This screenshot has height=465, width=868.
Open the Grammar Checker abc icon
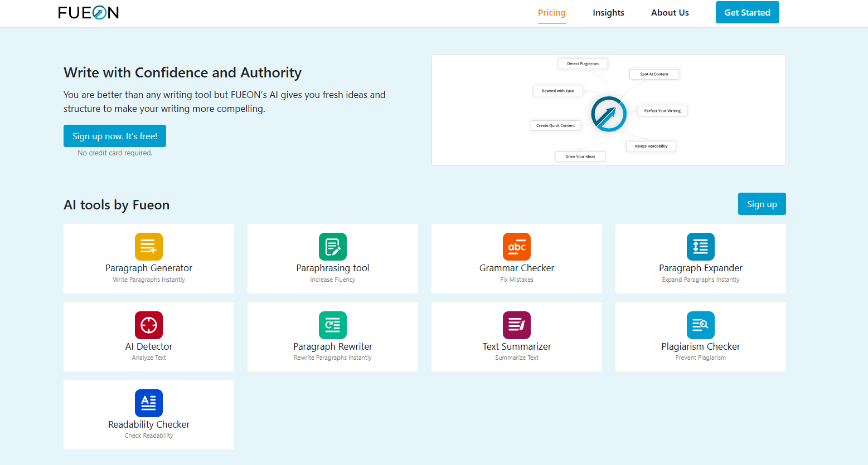click(x=517, y=247)
